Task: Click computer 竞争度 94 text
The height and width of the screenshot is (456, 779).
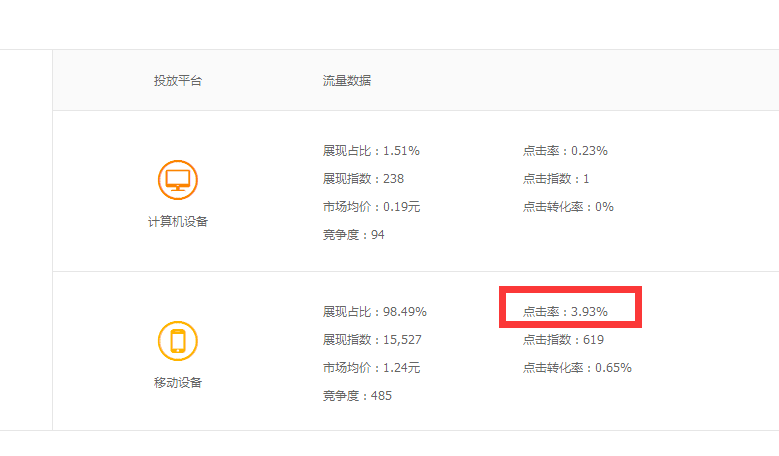Action: 347,235
